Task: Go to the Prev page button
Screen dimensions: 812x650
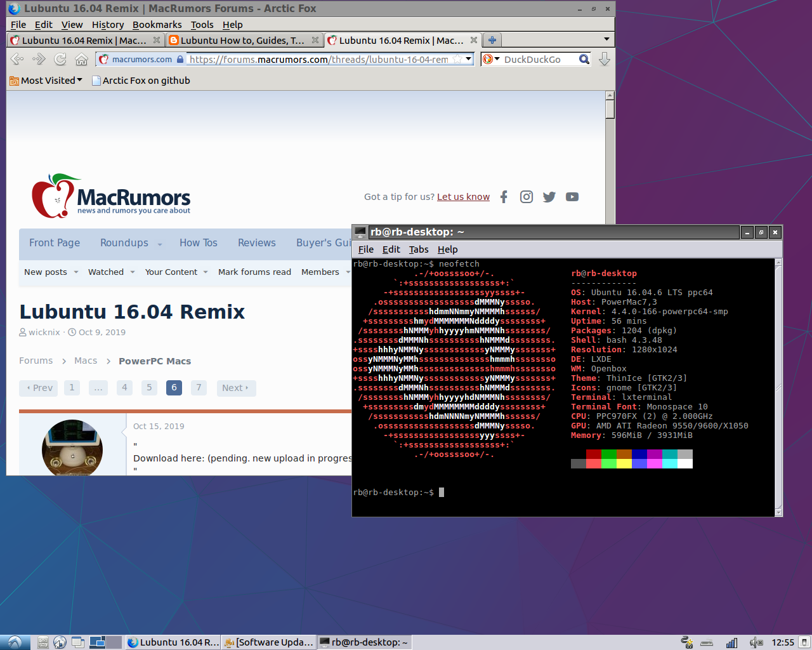Action: [x=39, y=388]
